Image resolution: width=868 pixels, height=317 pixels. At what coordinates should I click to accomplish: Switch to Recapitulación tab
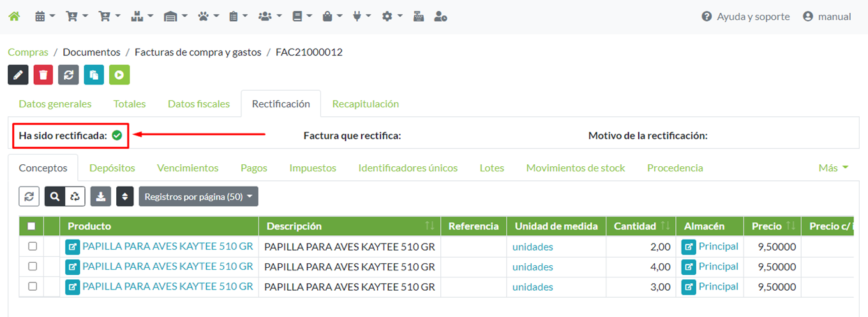[x=366, y=104]
